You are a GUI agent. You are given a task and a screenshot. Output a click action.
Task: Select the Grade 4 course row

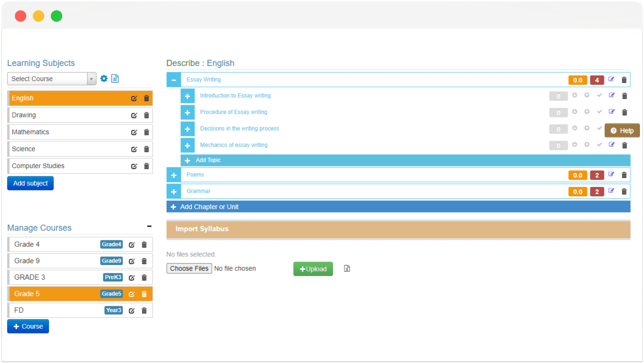(x=80, y=245)
